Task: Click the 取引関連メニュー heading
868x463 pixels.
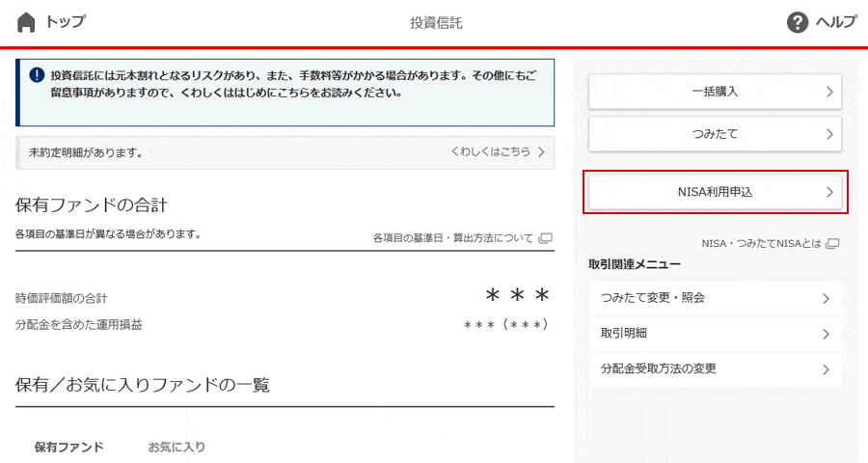Action: pyautogui.click(x=635, y=264)
